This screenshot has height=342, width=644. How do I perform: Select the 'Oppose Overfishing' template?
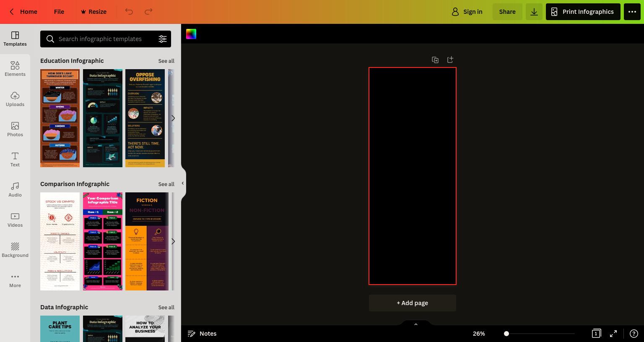(x=145, y=118)
